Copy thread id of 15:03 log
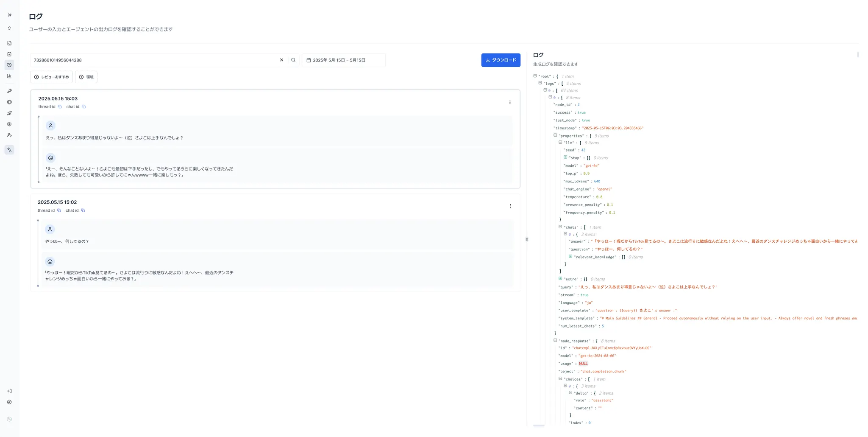868x437 pixels. [x=60, y=107]
